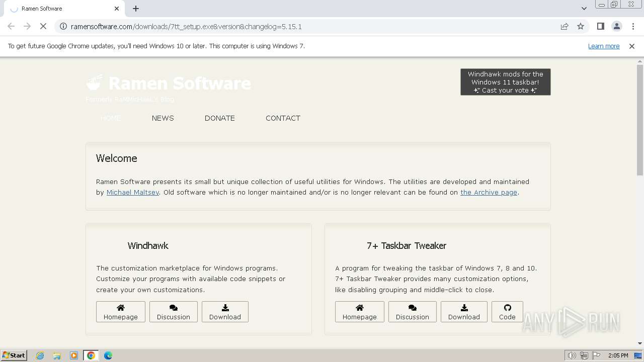The image size is (644, 362).
Task: Open Chrome three-dot menu
Action: pos(633,26)
